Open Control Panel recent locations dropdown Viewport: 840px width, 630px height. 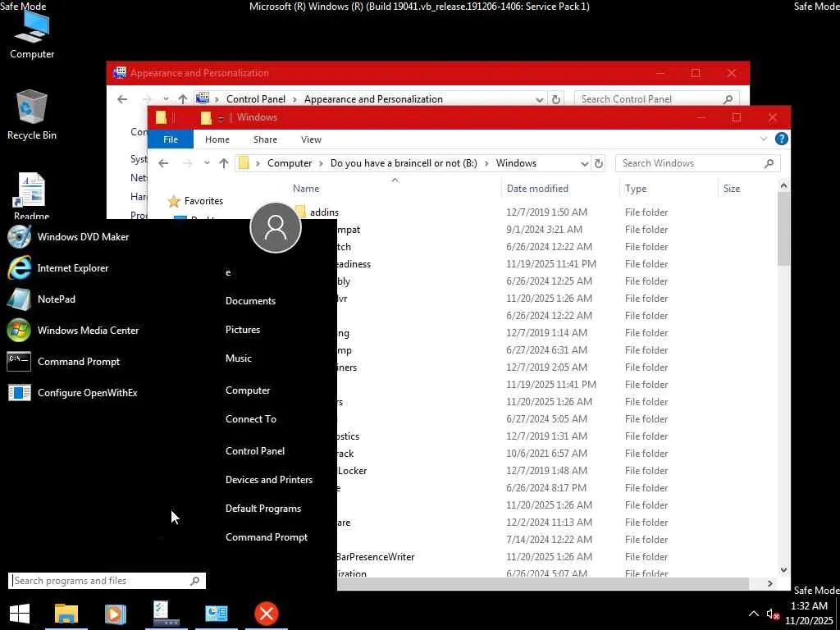coord(166,99)
